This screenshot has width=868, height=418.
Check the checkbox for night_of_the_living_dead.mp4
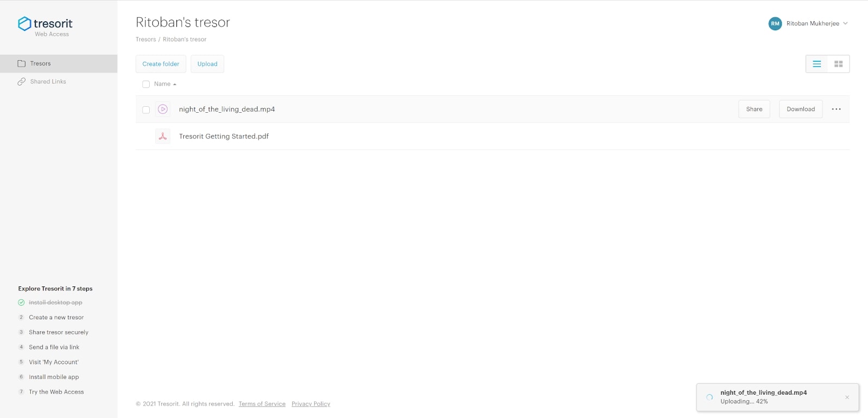tap(145, 109)
